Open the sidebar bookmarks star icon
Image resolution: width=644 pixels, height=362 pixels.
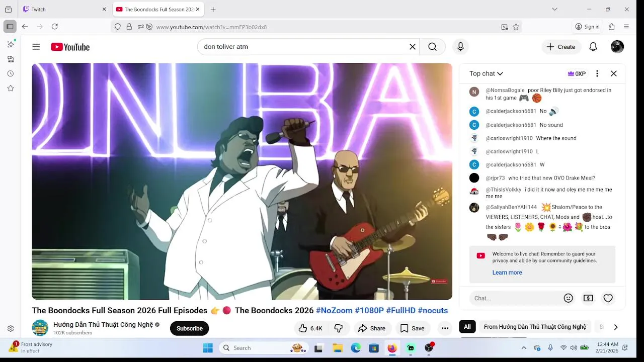(x=11, y=88)
